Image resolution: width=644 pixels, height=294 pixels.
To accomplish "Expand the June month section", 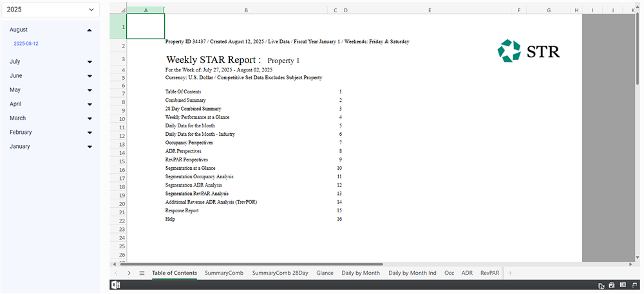I will 90,76.
